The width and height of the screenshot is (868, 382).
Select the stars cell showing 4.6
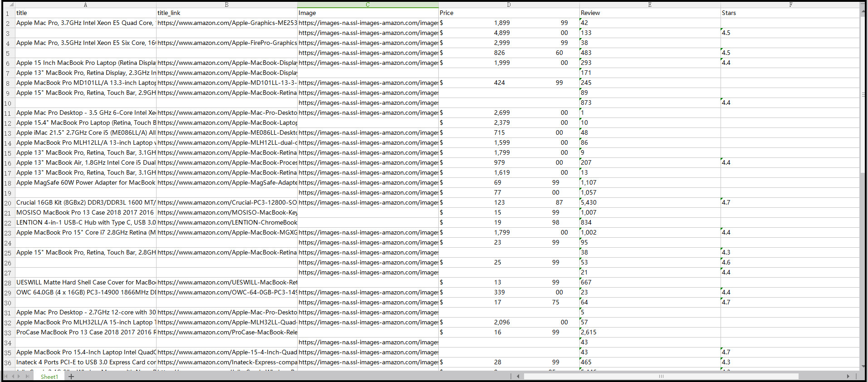(790, 263)
